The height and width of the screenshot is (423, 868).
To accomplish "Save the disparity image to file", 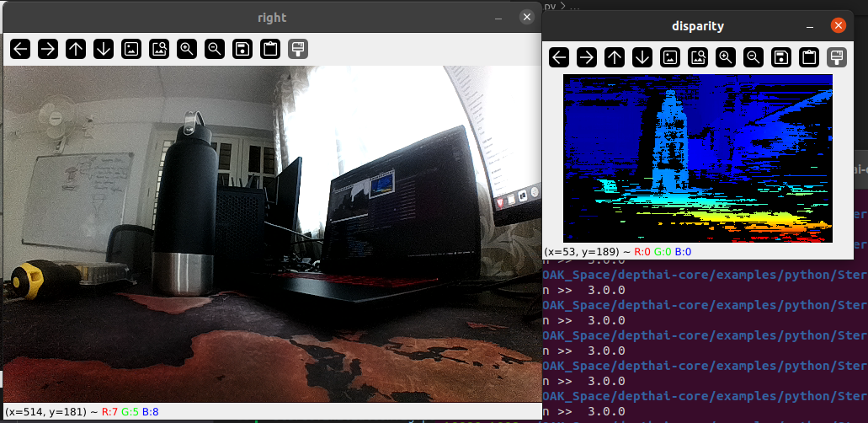I will [x=781, y=57].
